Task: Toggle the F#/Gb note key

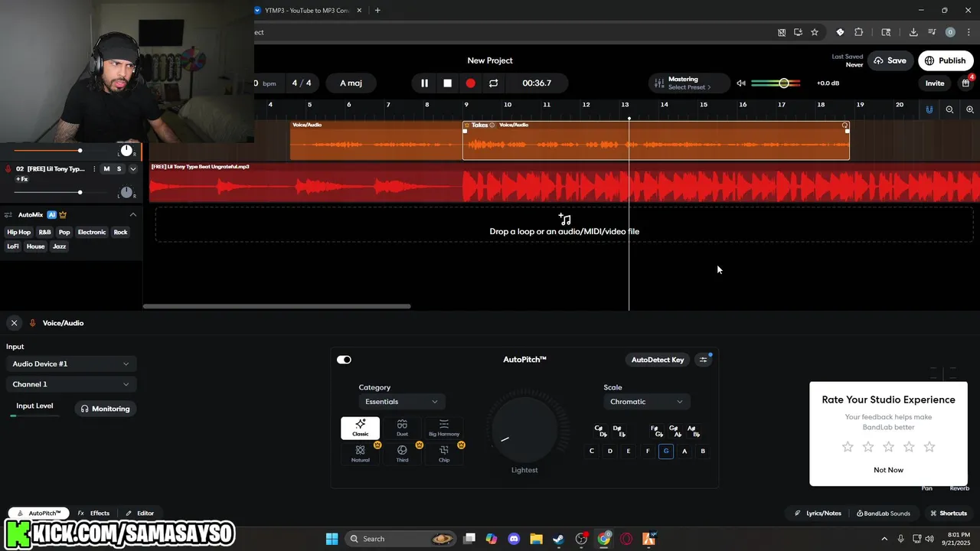Action: 656,431
